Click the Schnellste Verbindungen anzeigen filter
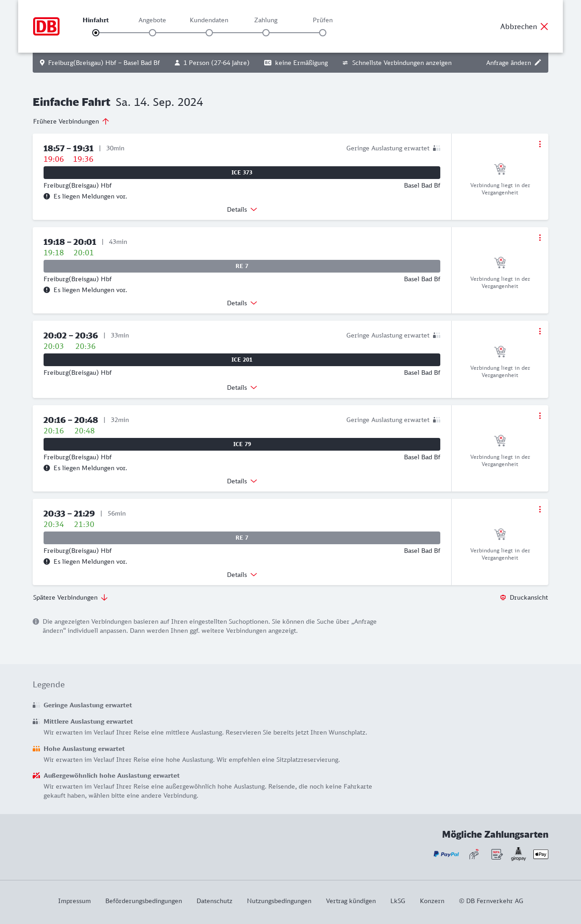The image size is (581, 924). 397,63
